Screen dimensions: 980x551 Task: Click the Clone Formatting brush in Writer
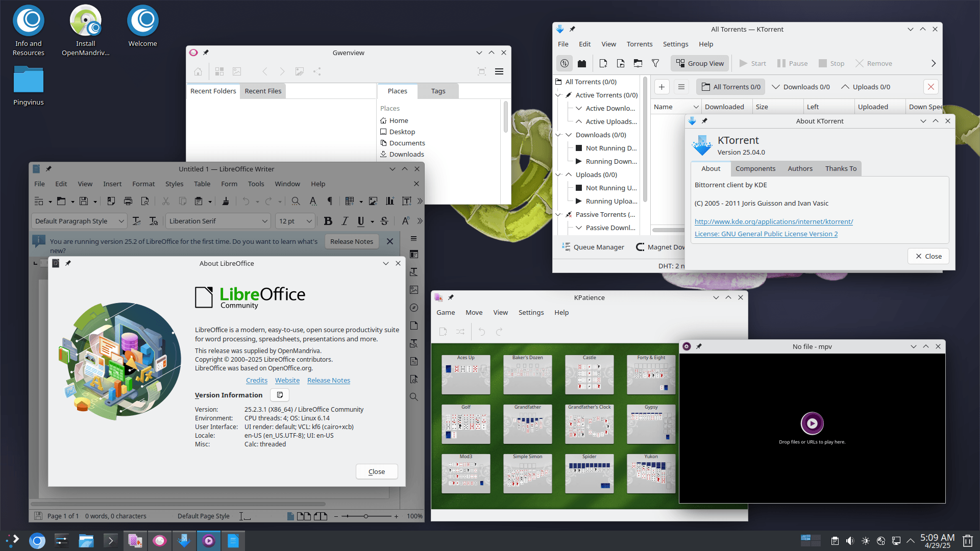(226, 201)
